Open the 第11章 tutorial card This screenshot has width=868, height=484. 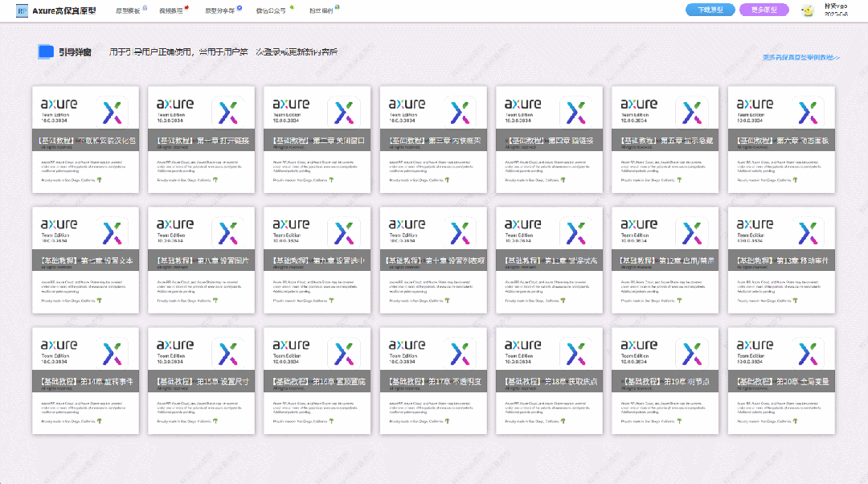pyautogui.click(x=549, y=260)
